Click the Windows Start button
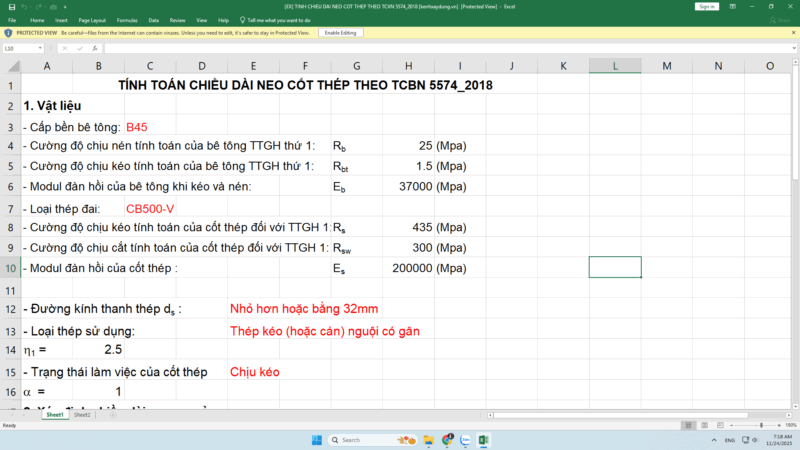Screen dimensions: 800x450 click(318, 440)
